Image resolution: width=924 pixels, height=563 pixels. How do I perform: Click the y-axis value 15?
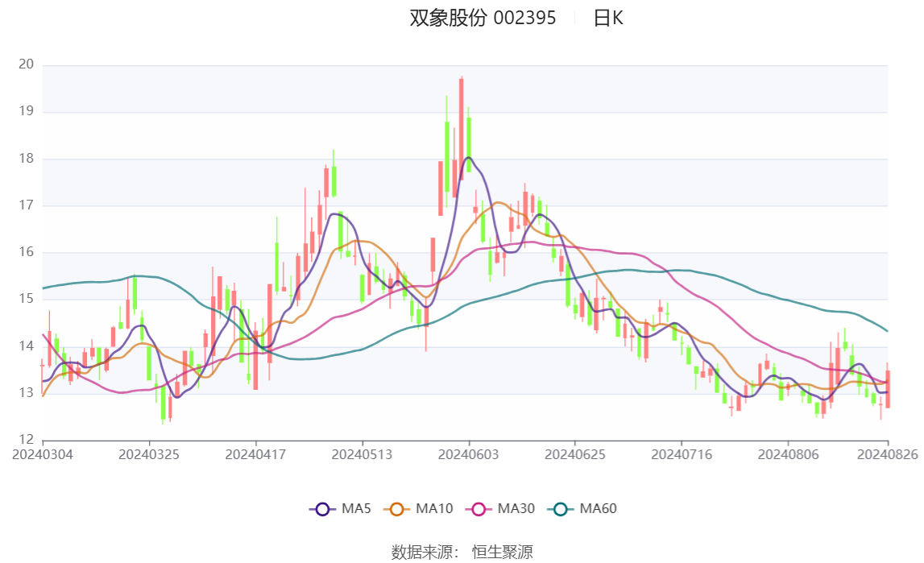pyautogui.click(x=27, y=299)
